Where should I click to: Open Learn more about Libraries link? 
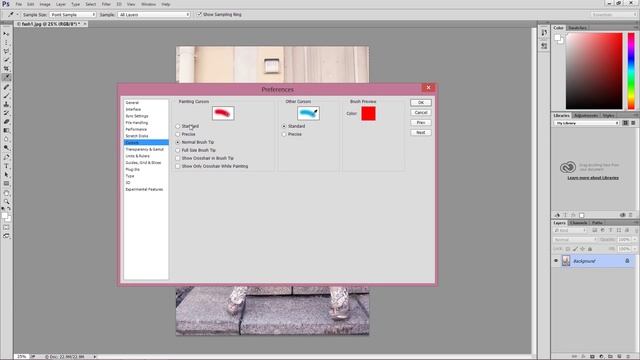point(593,178)
